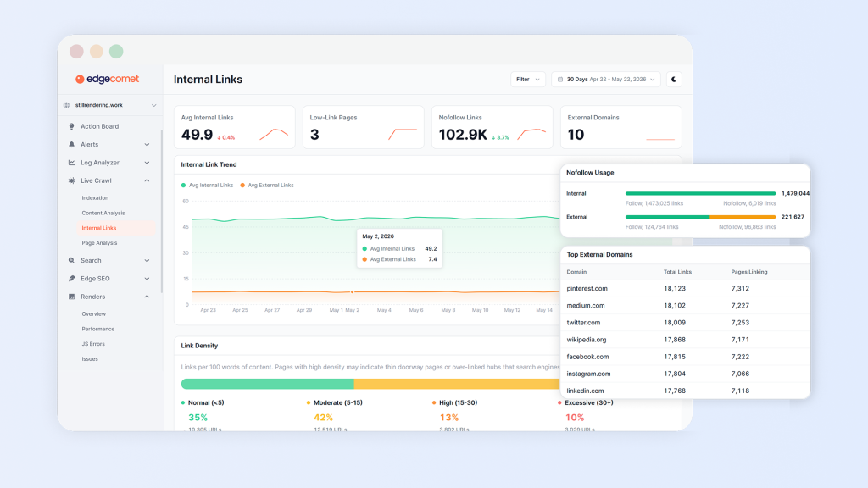Viewport: 868px width, 488px height.
Task: Expand the stillrendering.work site selector
Action: point(109,105)
